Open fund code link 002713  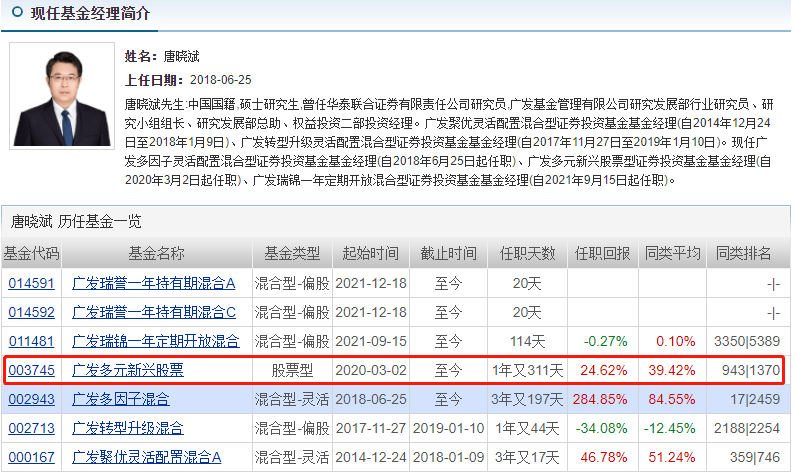[31, 428]
